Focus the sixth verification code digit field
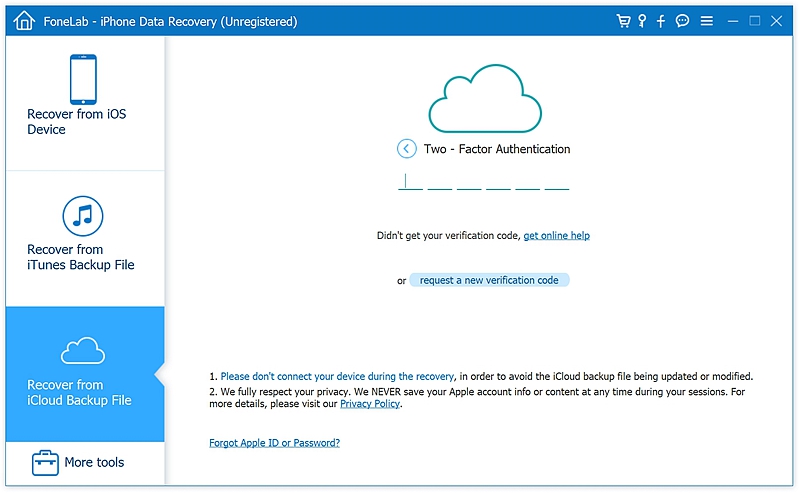Viewport: 800px width, 493px height. 557,182
